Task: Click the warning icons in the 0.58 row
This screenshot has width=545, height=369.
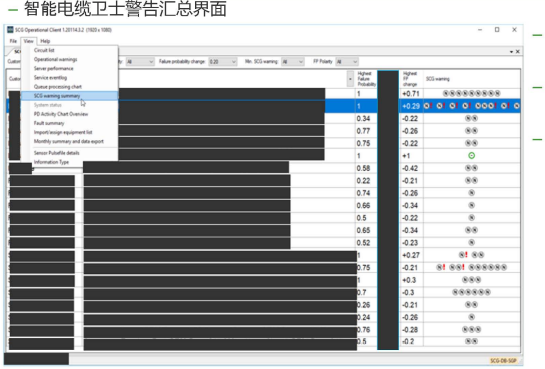Action: coord(472,168)
